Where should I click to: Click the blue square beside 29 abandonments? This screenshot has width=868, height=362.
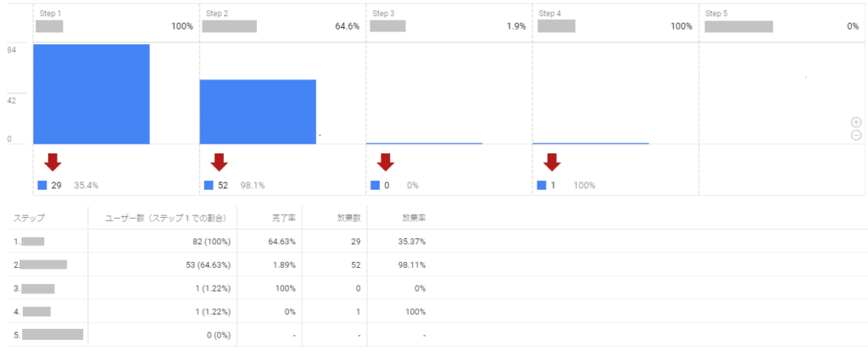(42, 185)
